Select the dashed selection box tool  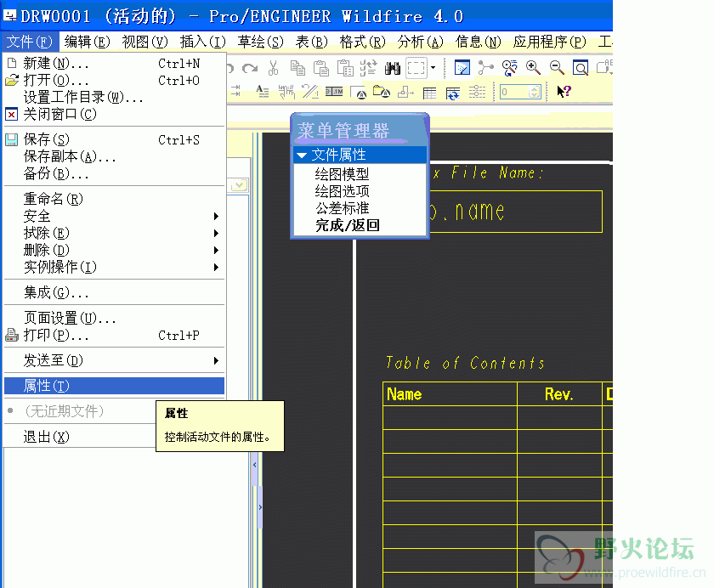[416, 68]
